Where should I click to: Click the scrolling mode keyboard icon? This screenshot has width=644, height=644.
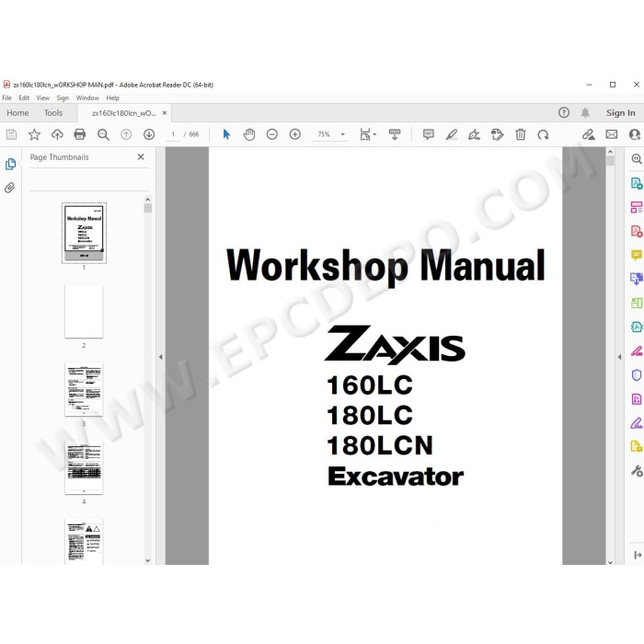point(395,134)
